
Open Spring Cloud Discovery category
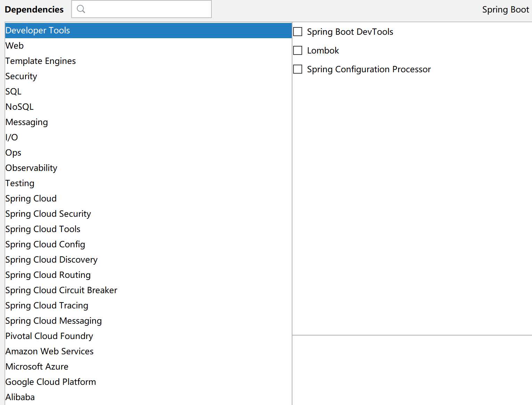[148, 260]
